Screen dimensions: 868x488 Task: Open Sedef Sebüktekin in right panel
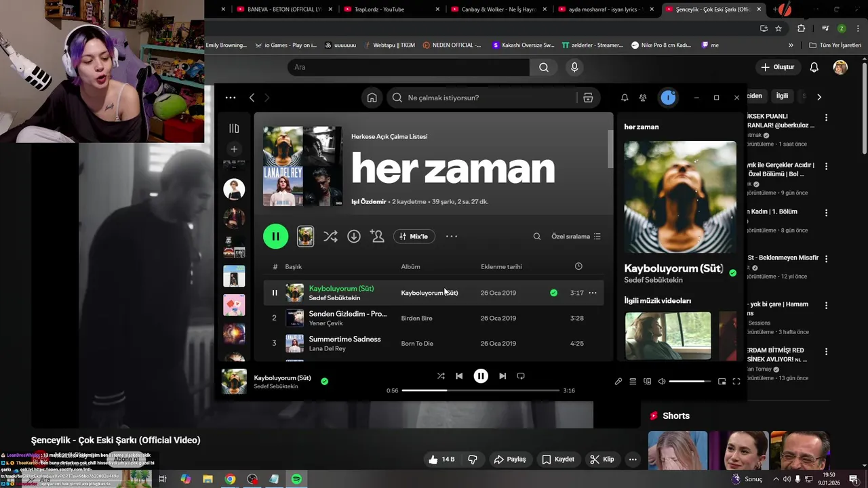point(653,280)
